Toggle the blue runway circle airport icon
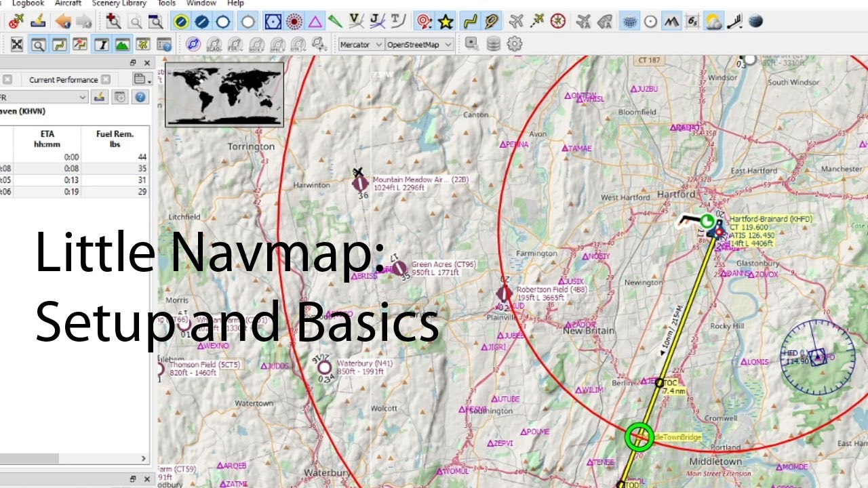The width and height of the screenshot is (868, 488). 201,22
